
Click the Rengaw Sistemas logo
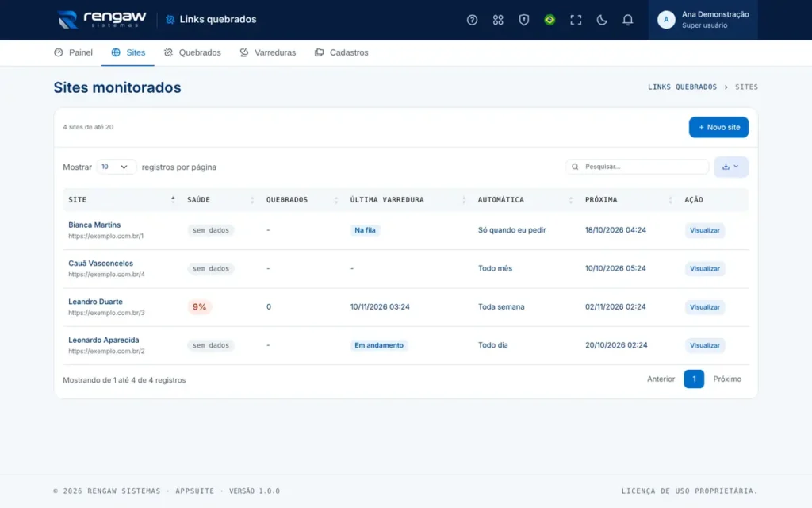(x=102, y=20)
